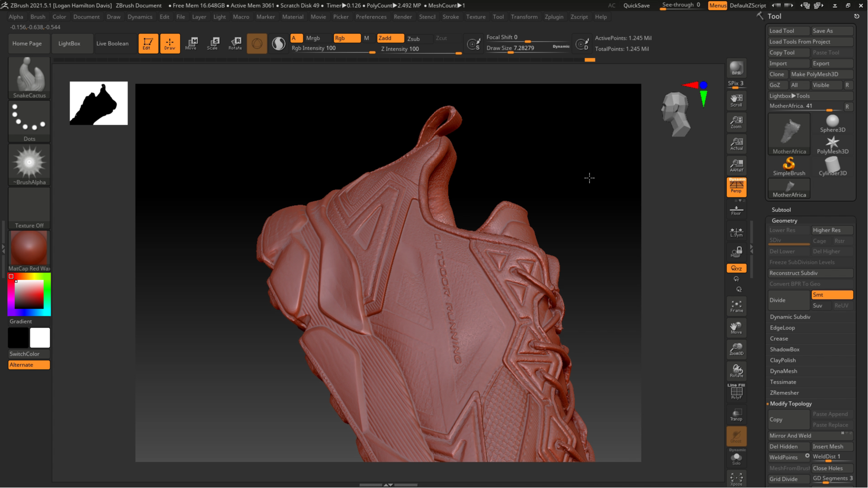Expand the Subtool section
The image size is (868, 488).
point(781,210)
